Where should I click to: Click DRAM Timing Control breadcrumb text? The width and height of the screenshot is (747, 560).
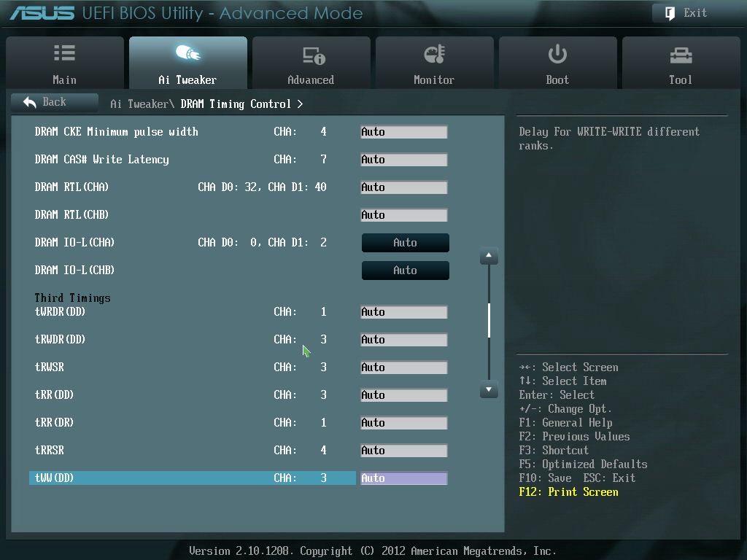pyautogui.click(x=236, y=104)
